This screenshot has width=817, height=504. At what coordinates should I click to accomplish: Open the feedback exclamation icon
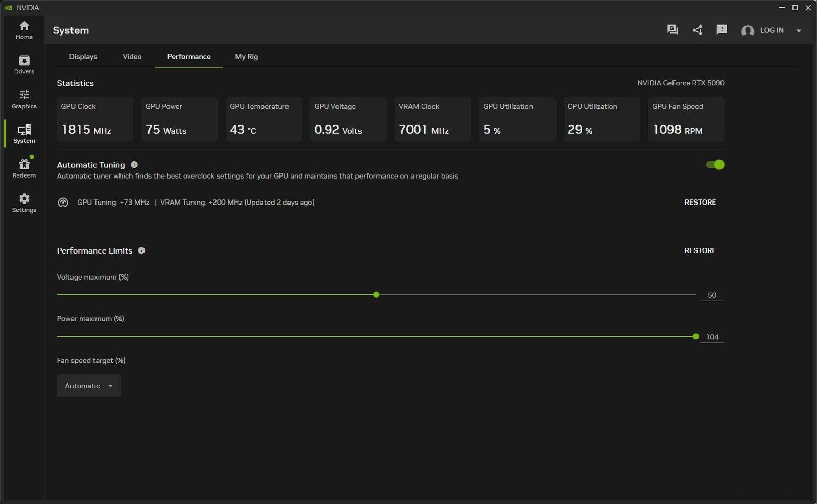point(722,30)
